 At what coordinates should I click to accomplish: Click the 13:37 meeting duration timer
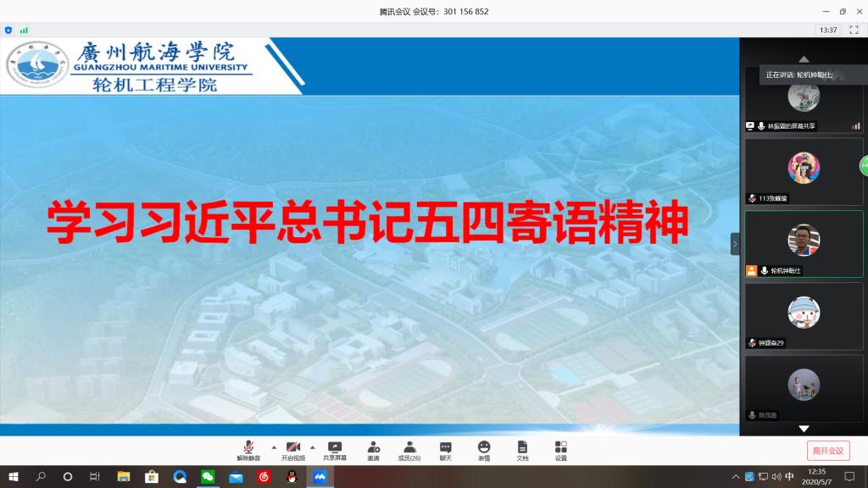click(x=827, y=30)
